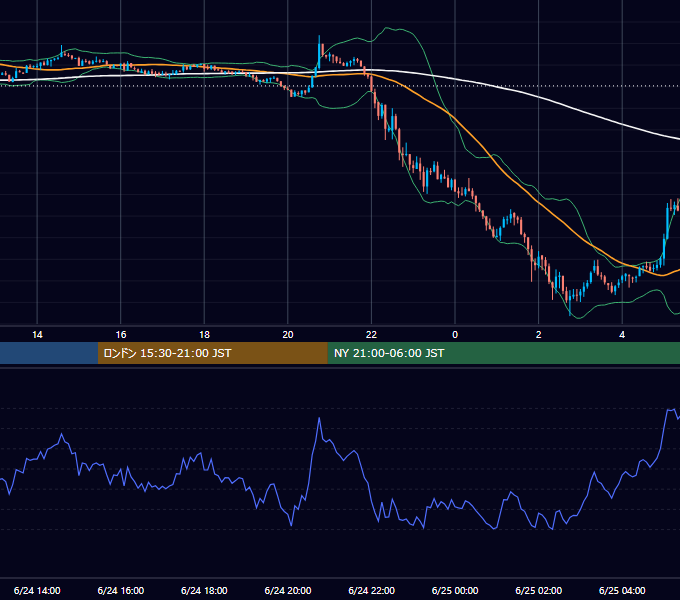Image resolution: width=680 pixels, height=600 pixels.
Task: Click the 6/24 14:00 date label
Action: click(37, 590)
